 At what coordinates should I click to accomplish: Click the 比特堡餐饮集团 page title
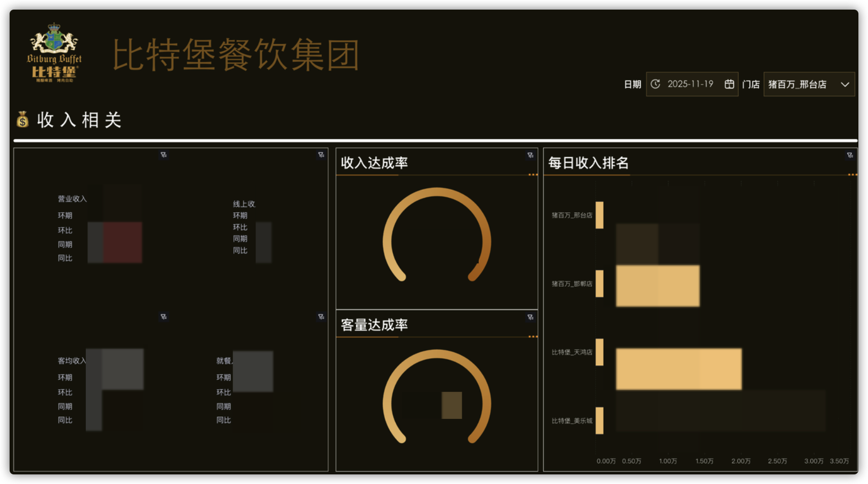(x=236, y=54)
